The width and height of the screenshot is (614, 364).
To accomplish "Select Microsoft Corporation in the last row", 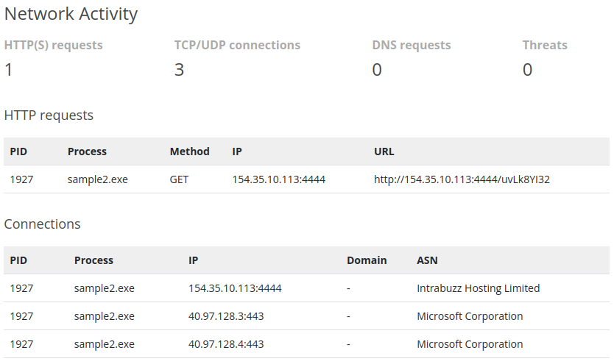I will pyautogui.click(x=470, y=344).
